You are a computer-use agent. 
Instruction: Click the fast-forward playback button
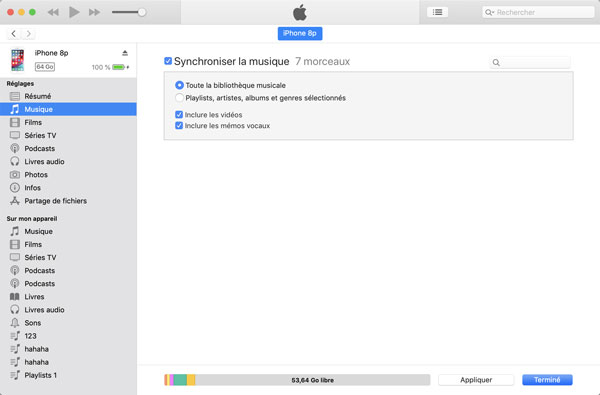pyautogui.click(x=95, y=12)
